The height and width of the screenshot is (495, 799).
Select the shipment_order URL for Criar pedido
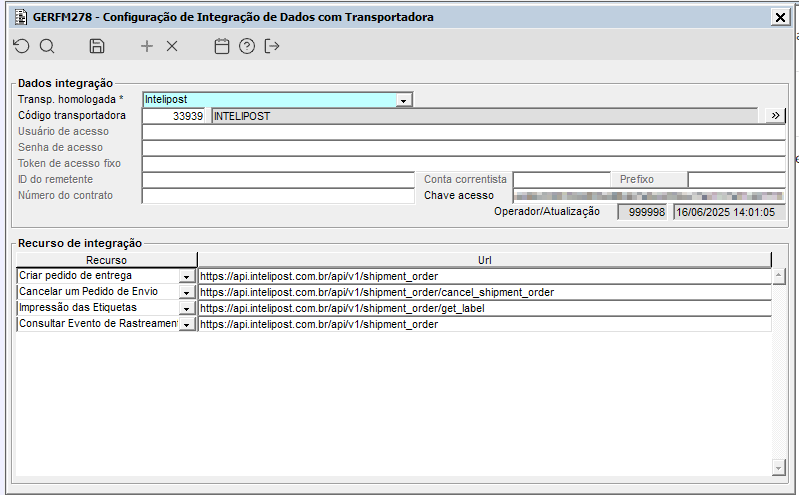point(485,276)
